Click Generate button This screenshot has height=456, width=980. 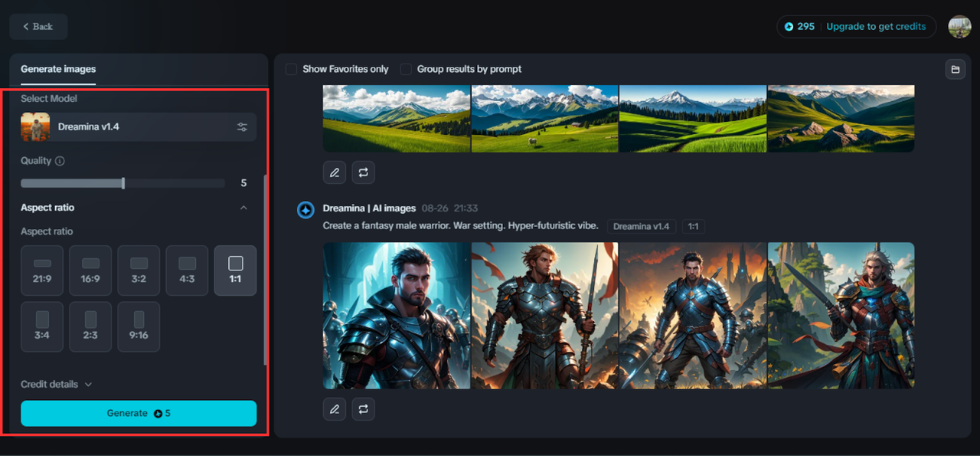tap(139, 413)
